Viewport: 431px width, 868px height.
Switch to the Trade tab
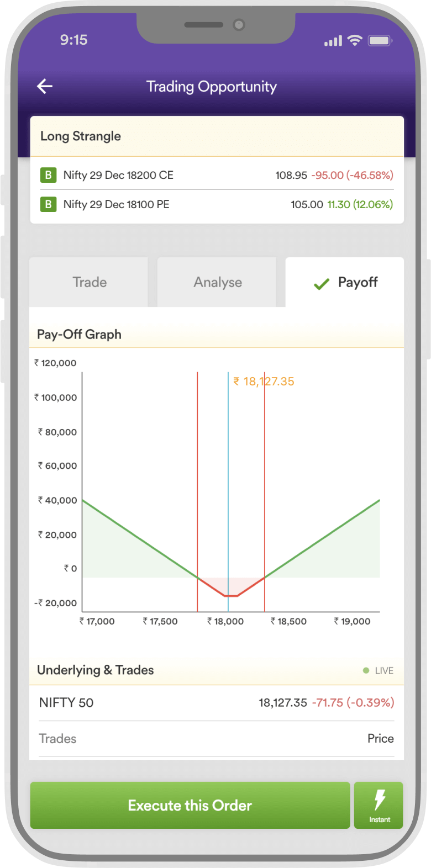point(89,282)
